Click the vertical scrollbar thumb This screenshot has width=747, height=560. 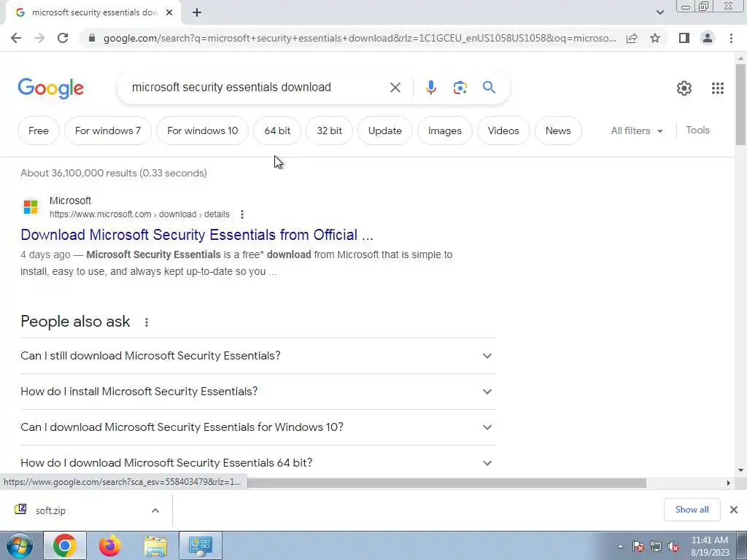tap(740, 104)
